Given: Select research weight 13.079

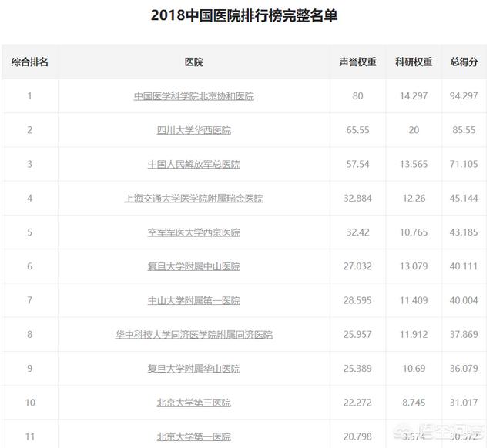Looking at the screenshot, I should coord(414,266).
